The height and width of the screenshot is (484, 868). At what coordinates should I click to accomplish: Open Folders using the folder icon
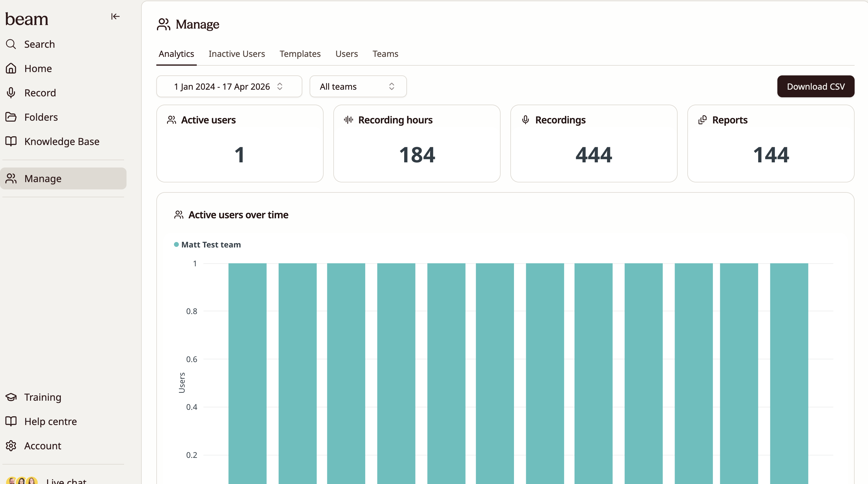click(11, 117)
